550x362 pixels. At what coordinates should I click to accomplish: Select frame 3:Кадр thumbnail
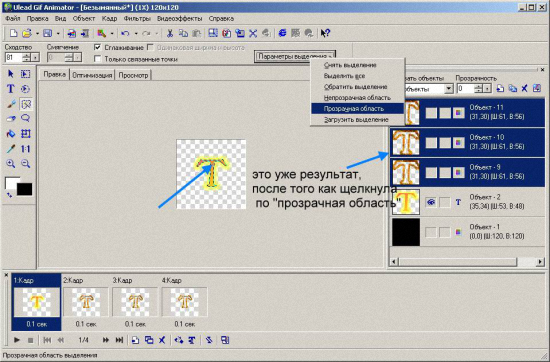coord(135,302)
